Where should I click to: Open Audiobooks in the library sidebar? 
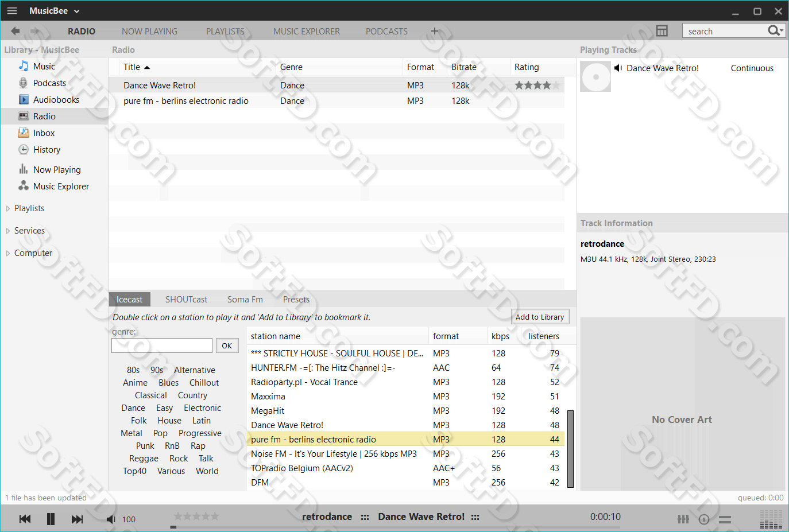[56, 100]
